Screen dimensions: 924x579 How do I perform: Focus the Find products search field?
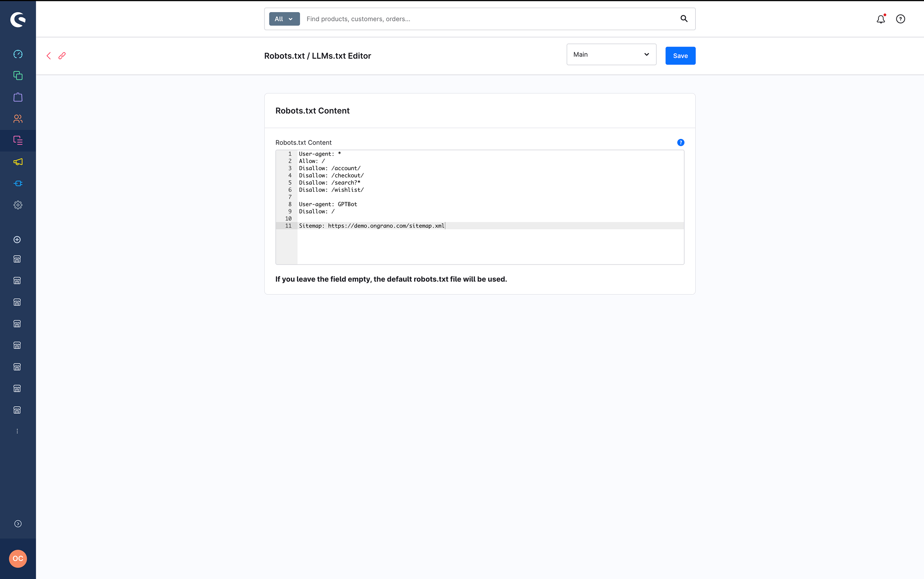[x=490, y=19]
